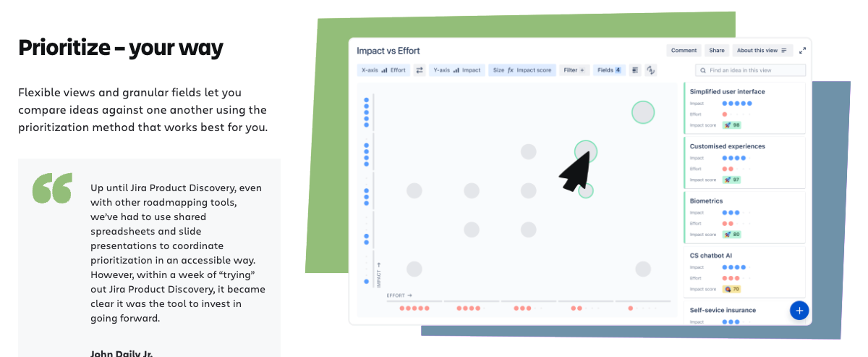868x357 pixels.
Task: Click the impact score badge showing 70
Action: tap(731, 289)
